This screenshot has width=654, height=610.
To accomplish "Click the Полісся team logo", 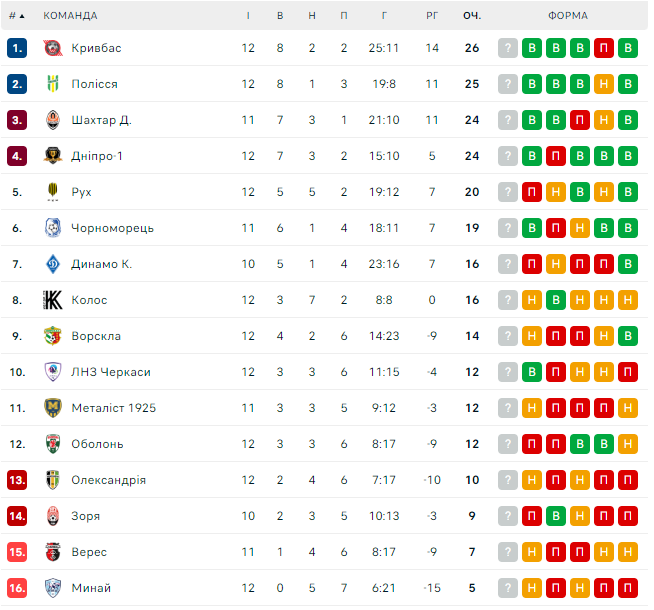I will (x=53, y=84).
